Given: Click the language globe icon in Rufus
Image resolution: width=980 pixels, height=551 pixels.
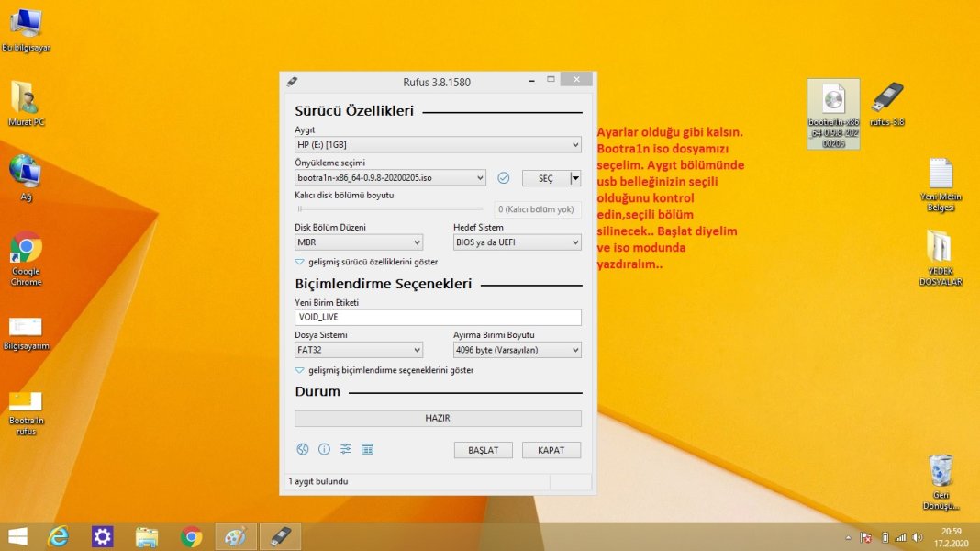Looking at the screenshot, I should click(301, 449).
